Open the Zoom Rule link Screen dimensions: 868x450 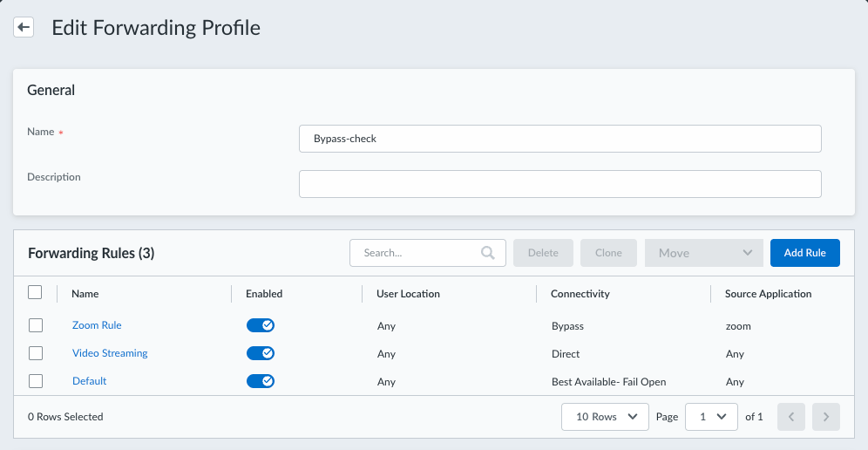(x=97, y=325)
